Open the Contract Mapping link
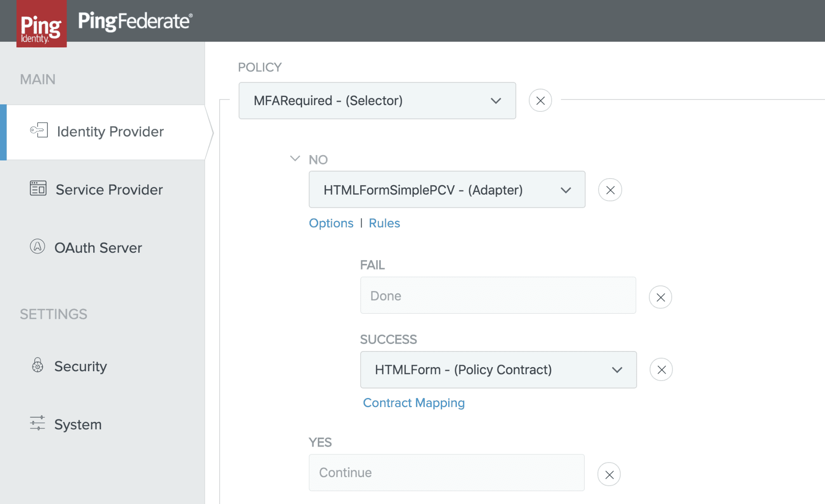This screenshot has height=504, width=825. 414,403
